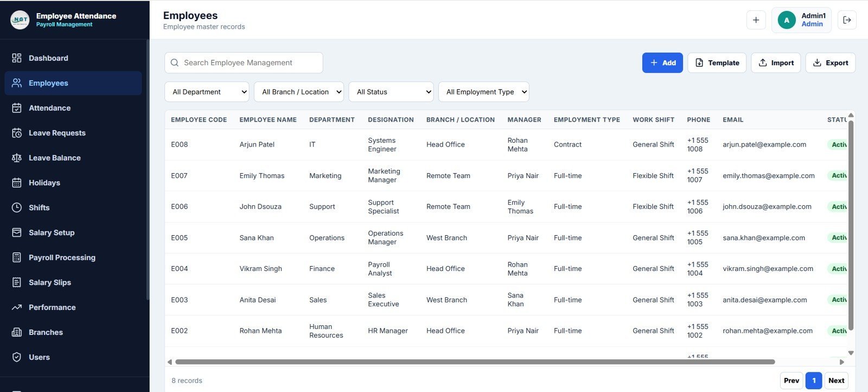Click the Shifts clock icon

click(17, 207)
